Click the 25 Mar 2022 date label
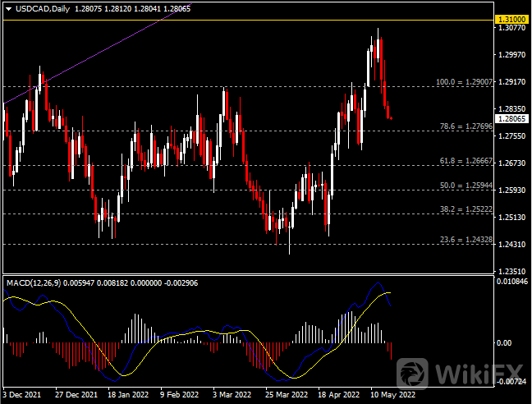Viewport: 532px width, 404px height. (x=287, y=393)
